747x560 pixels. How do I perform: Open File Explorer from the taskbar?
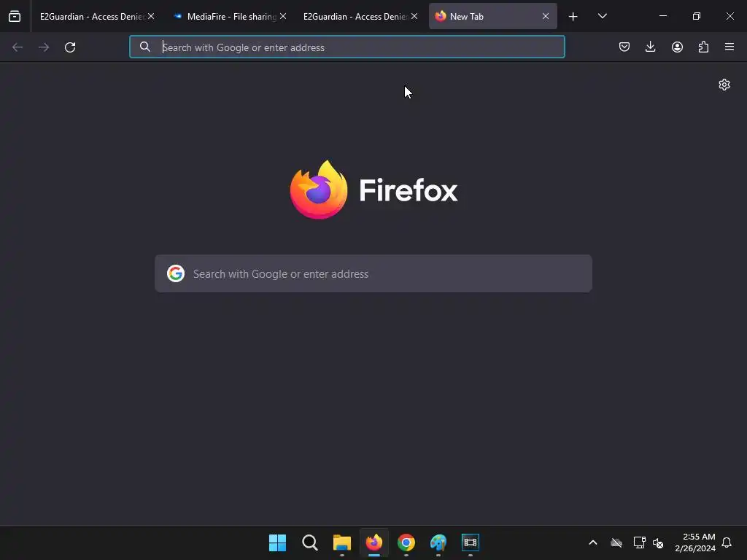point(342,542)
